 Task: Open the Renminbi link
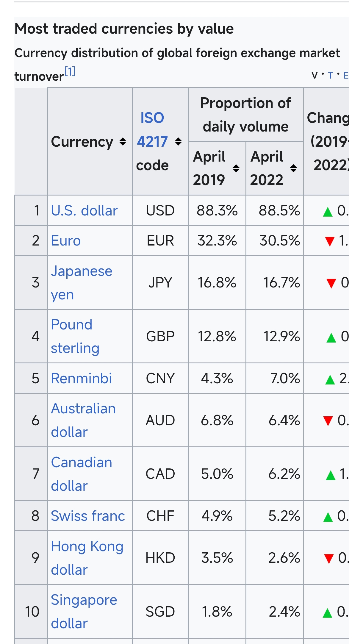(x=81, y=379)
